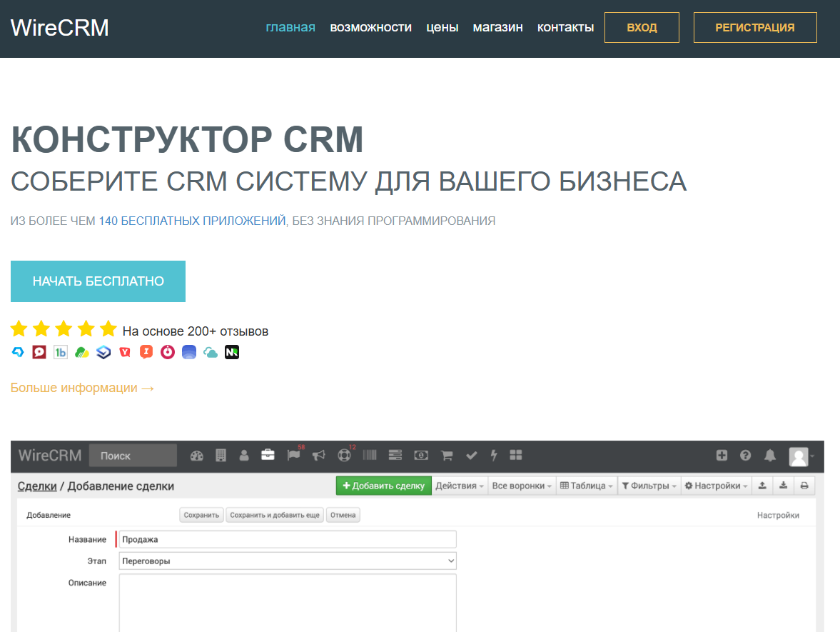This screenshot has width=840, height=632.
Task: Open the dashboard gauge icon in the CRM toolbar
Action: pos(196,456)
